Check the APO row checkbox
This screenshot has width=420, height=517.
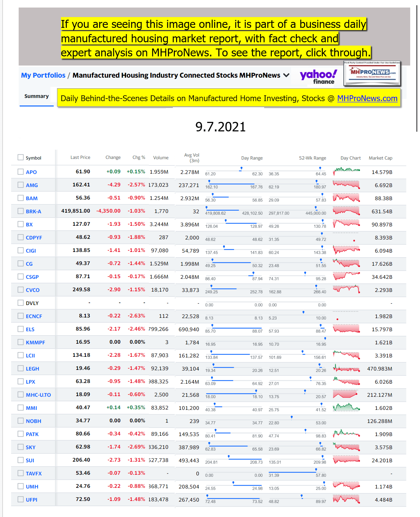click(21, 172)
